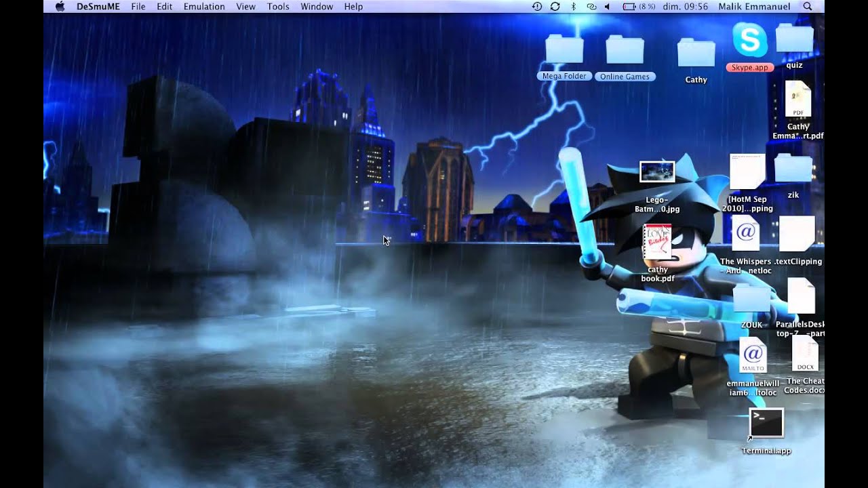Open Spotlight search magnifier
The image size is (868, 488).
pos(807,6)
